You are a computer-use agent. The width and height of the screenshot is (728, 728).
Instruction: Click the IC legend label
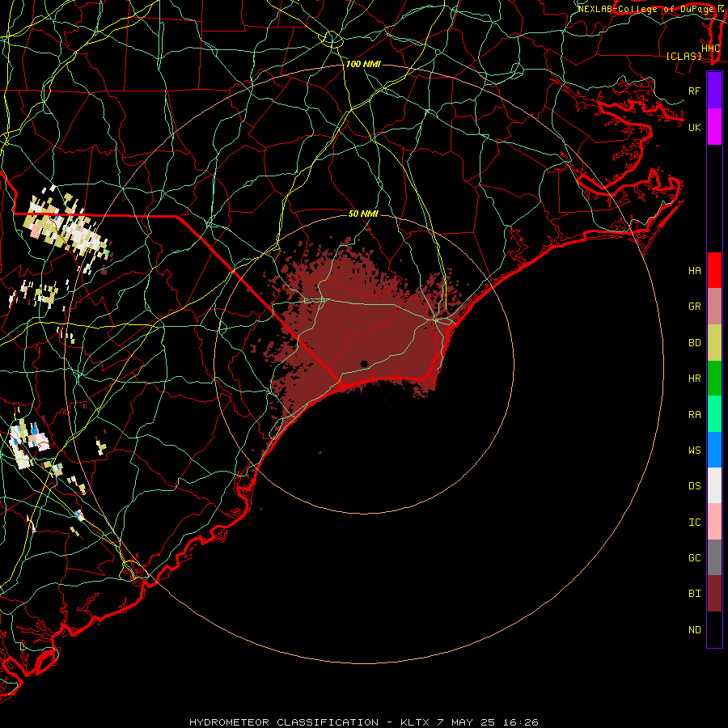694,523
